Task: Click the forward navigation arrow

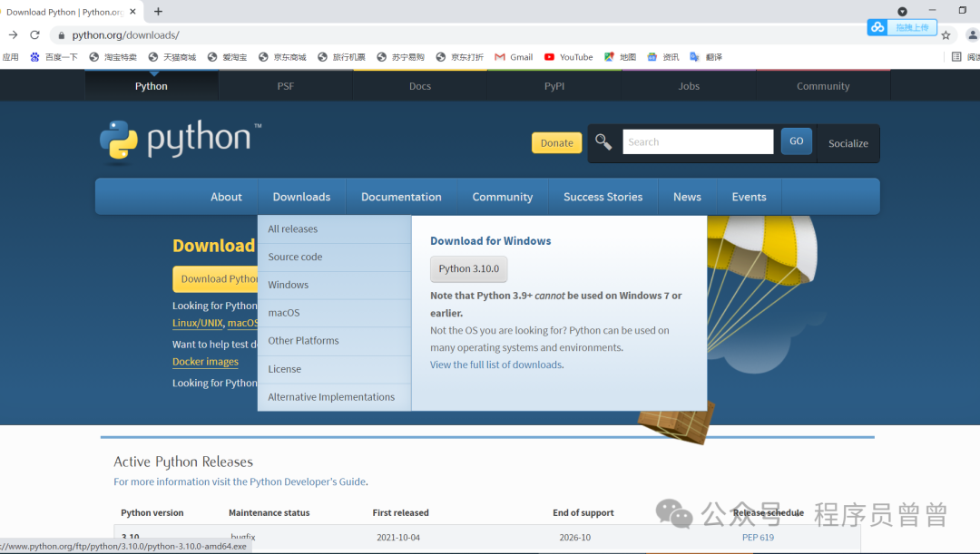Action: [13, 35]
